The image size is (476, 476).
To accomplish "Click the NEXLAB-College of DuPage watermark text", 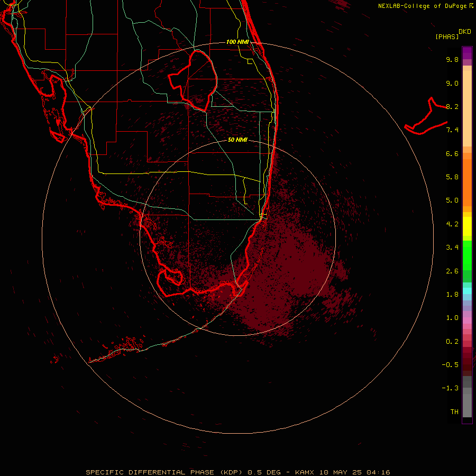I will (x=425, y=6).
